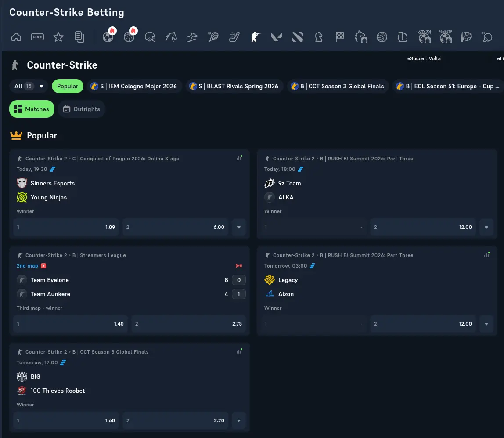Expand more markets for BIG vs 100 Thieves
Viewport: 504px width, 438px height.
point(238,420)
